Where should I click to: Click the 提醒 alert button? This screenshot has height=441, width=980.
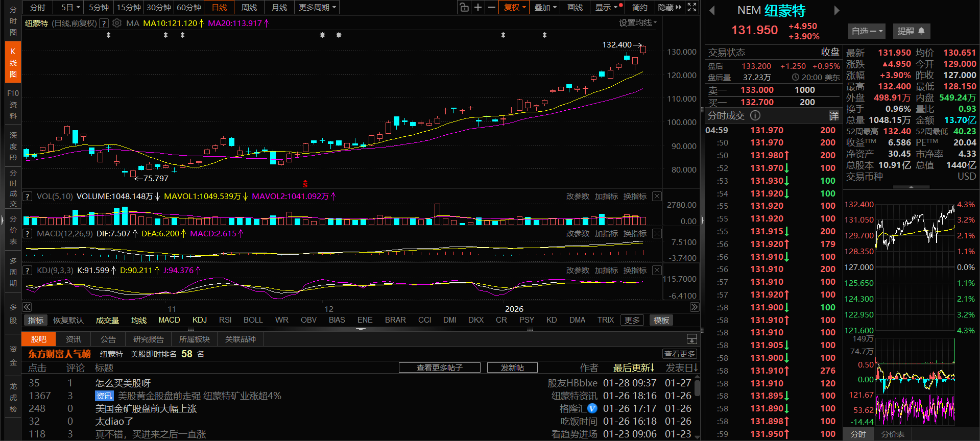click(912, 31)
